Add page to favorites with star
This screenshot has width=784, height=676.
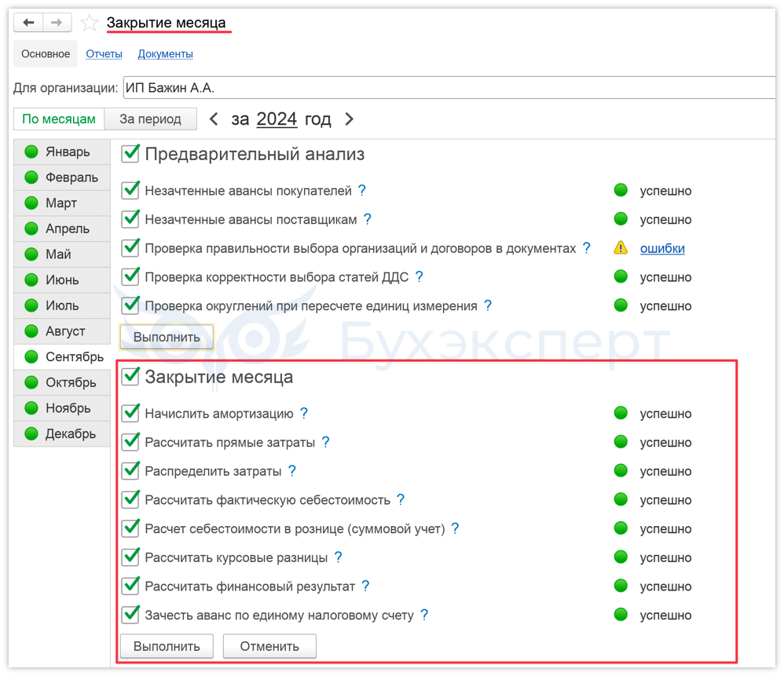tap(90, 24)
